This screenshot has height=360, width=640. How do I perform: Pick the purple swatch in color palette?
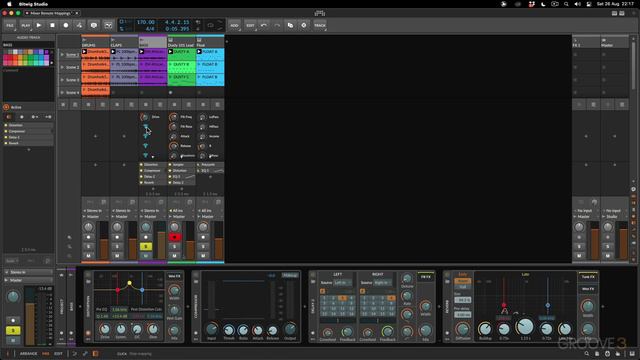click(x=47, y=52)
